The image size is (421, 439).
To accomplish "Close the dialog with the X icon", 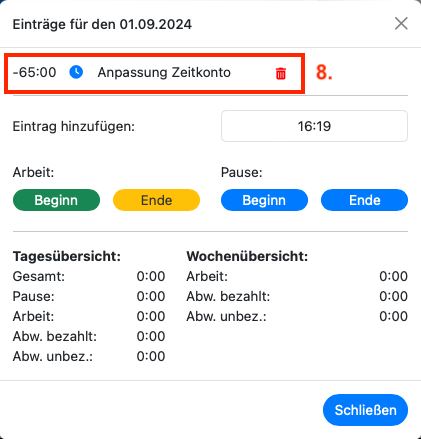I will coord(401,24).
